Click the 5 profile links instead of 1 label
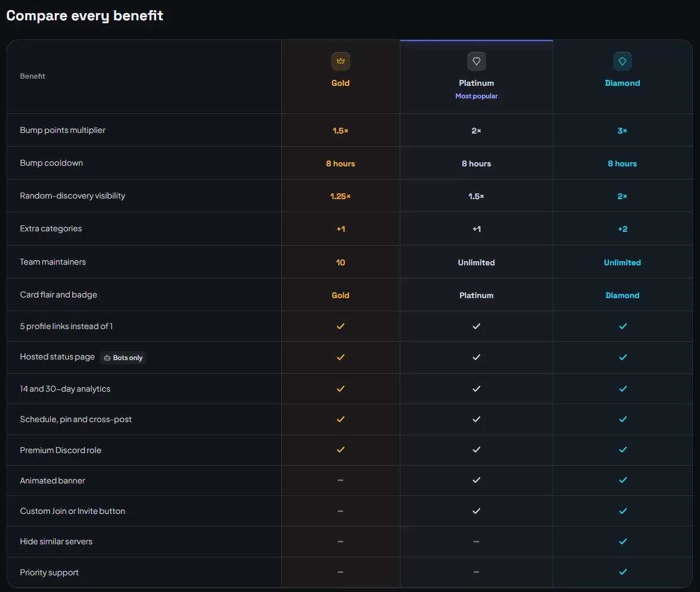This screenshot has width=700, height=592. (66, 326)
